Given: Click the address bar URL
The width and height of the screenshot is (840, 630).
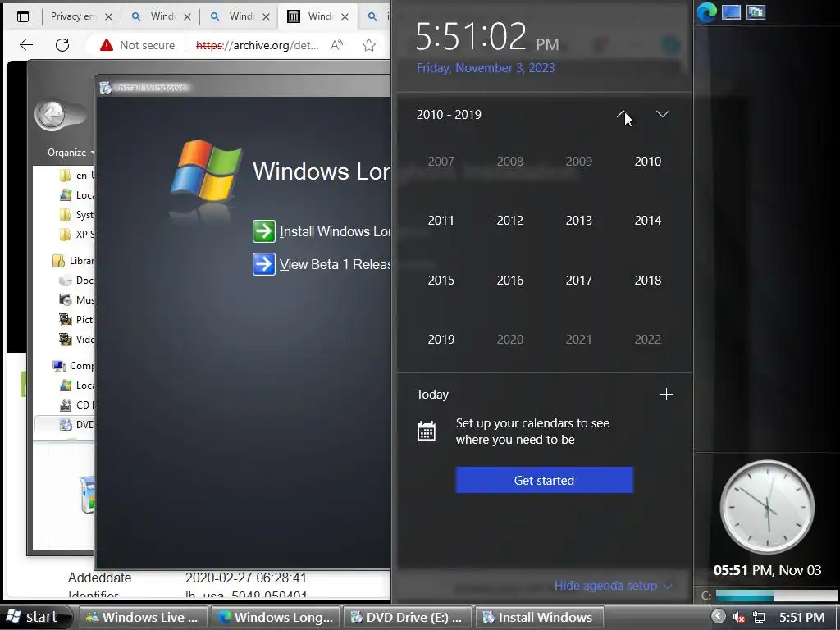Looking at the screenshot, I should 257,45.
